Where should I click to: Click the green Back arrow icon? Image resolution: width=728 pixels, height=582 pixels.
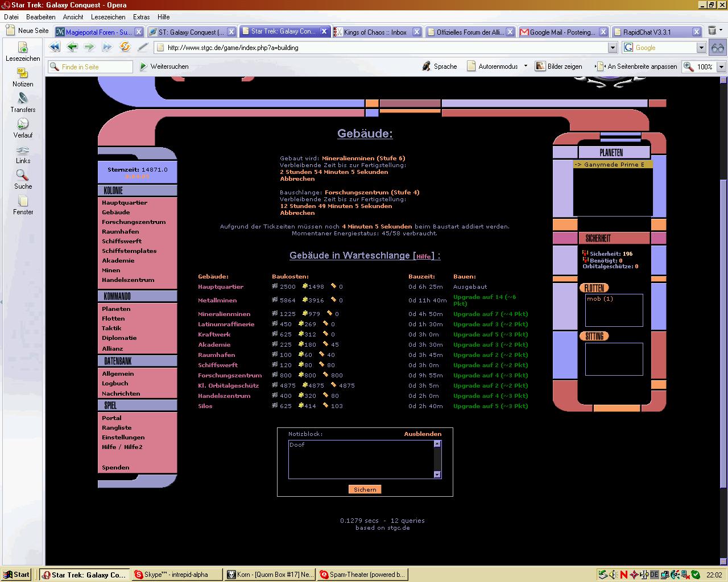72,47
